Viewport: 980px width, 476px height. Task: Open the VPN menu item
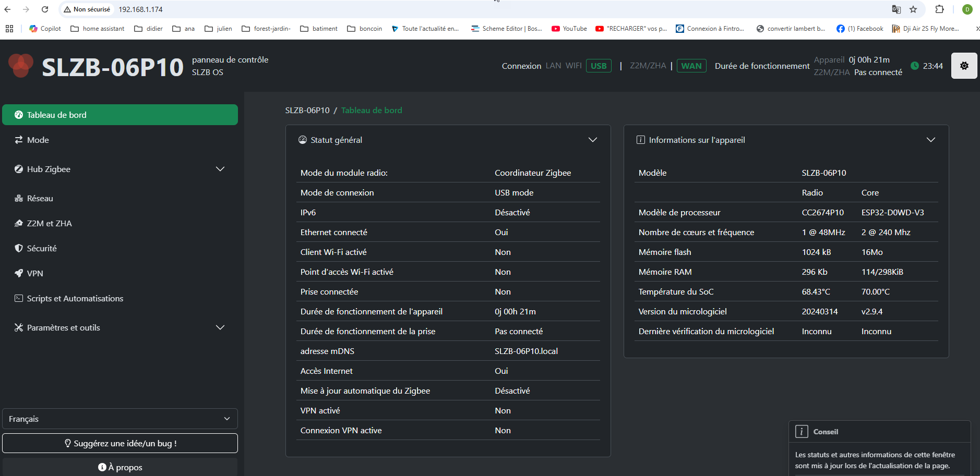pos(120,273)
